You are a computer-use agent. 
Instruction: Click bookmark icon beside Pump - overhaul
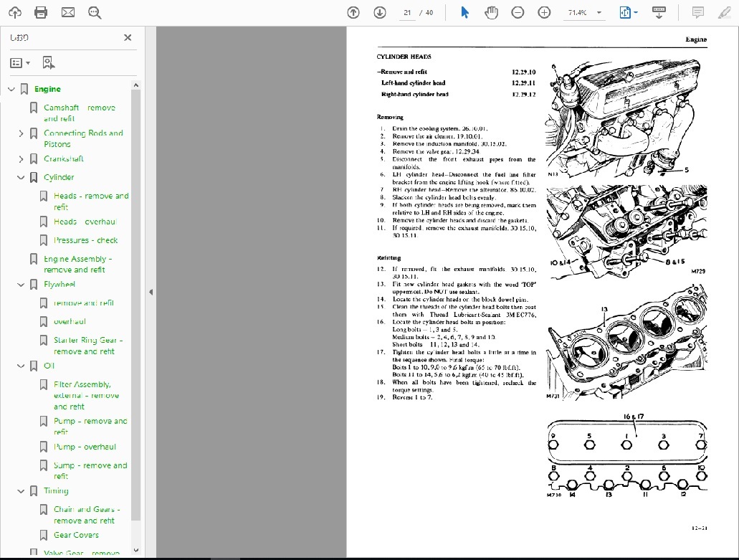(x=43, y=447)
